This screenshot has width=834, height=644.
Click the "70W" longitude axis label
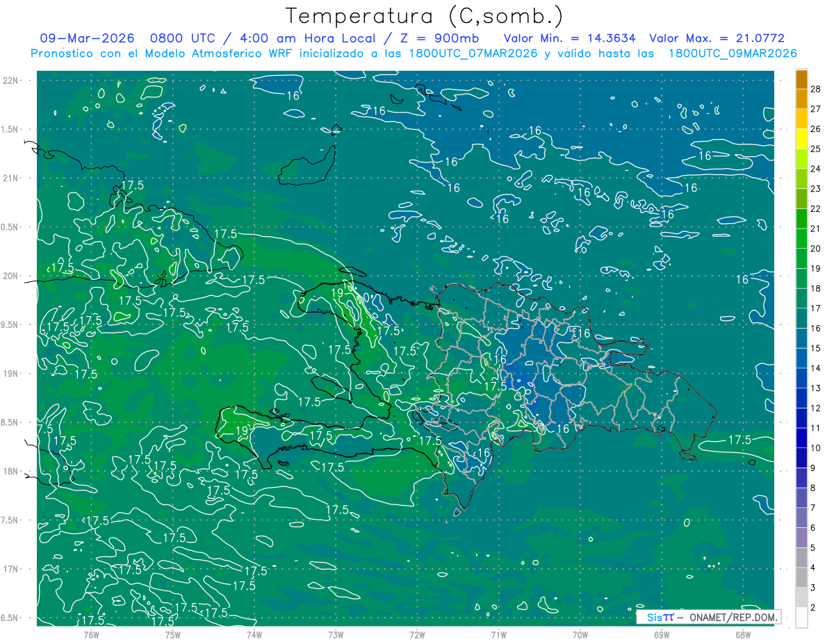click(580, 634)
